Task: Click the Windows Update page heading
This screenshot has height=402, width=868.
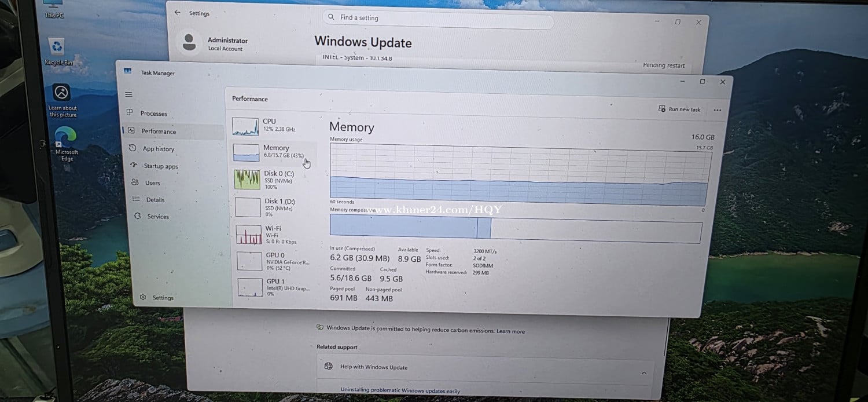Action: point(363,42)
